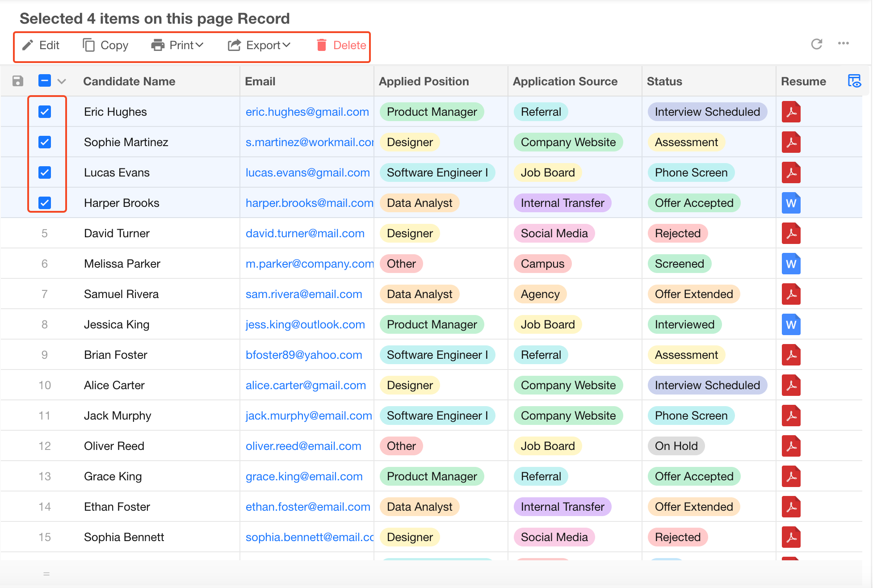Open David Turner's PDF resume

point(791,233)
